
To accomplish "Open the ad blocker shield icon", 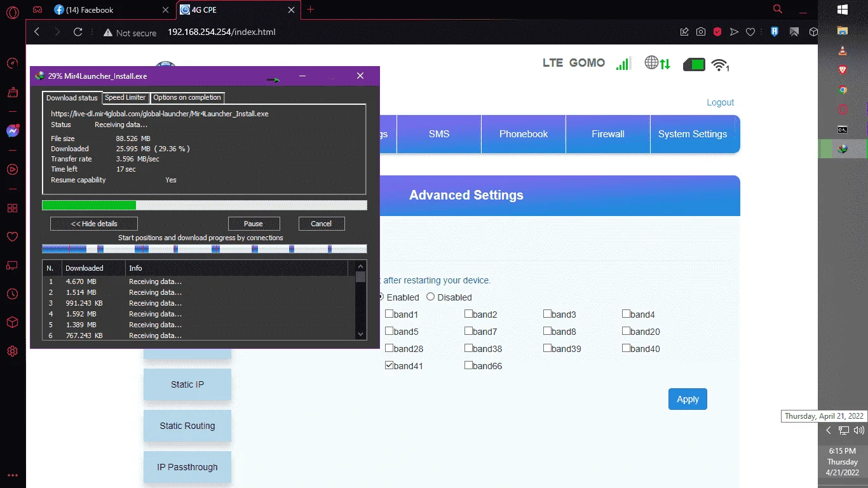I will 717,32.
